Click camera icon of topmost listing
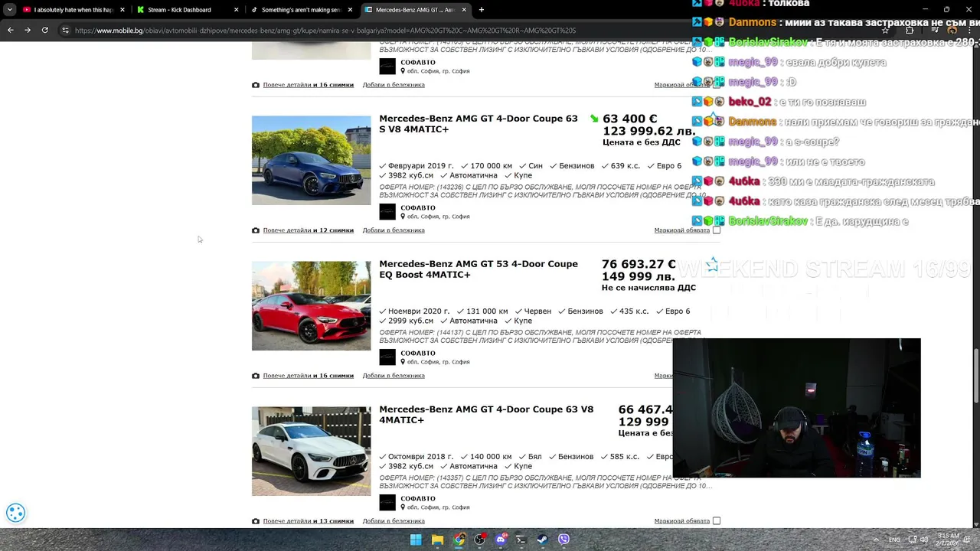Image resolution: width=980 pixels, height=551 pixels. tap(256, 85)
